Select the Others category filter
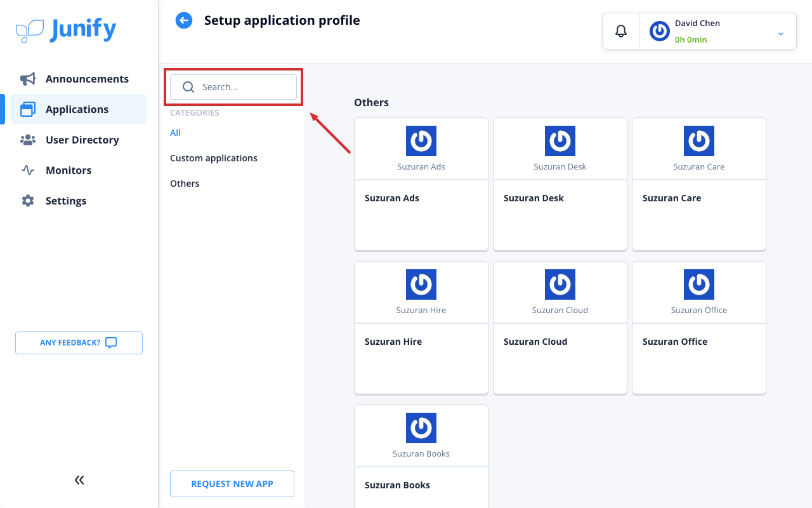This screenshot has height=508, width=812. pyautogui.click(x=185, y=184)
